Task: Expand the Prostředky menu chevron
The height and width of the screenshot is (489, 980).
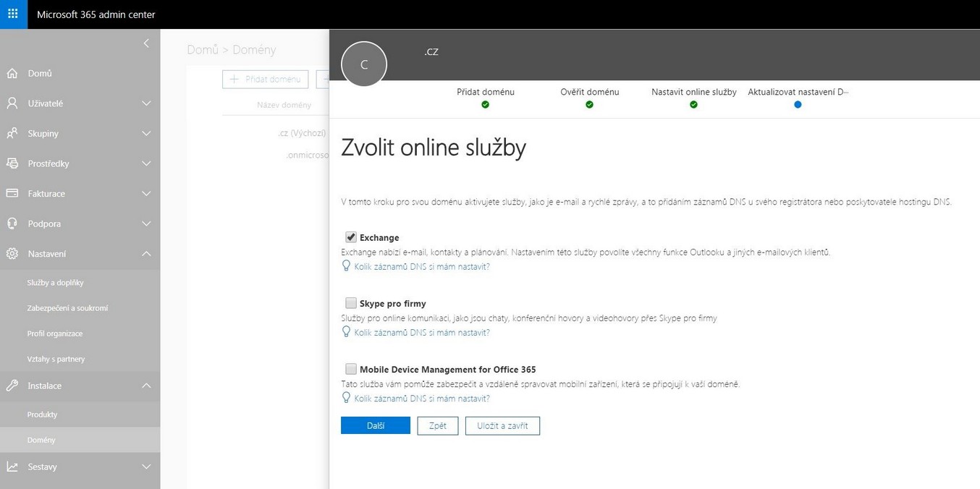Action: [146, 163]
